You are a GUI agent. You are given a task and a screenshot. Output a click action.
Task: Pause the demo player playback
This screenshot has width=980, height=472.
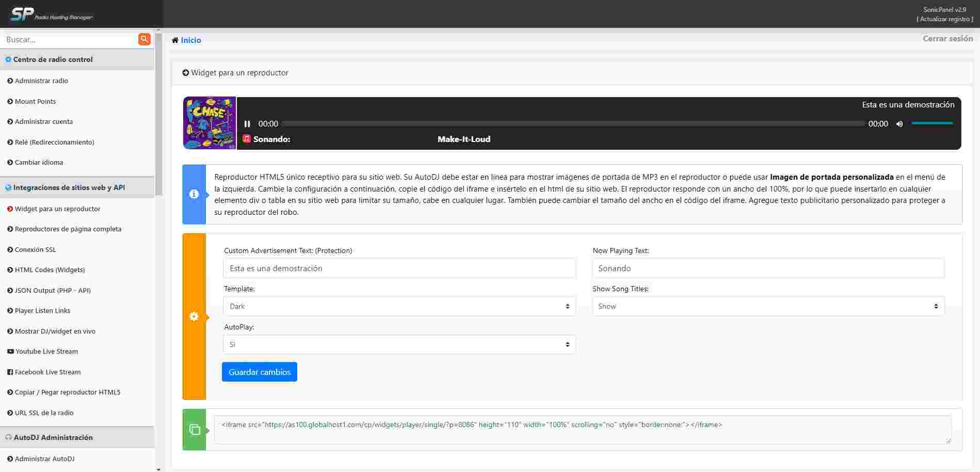point(247,123)
